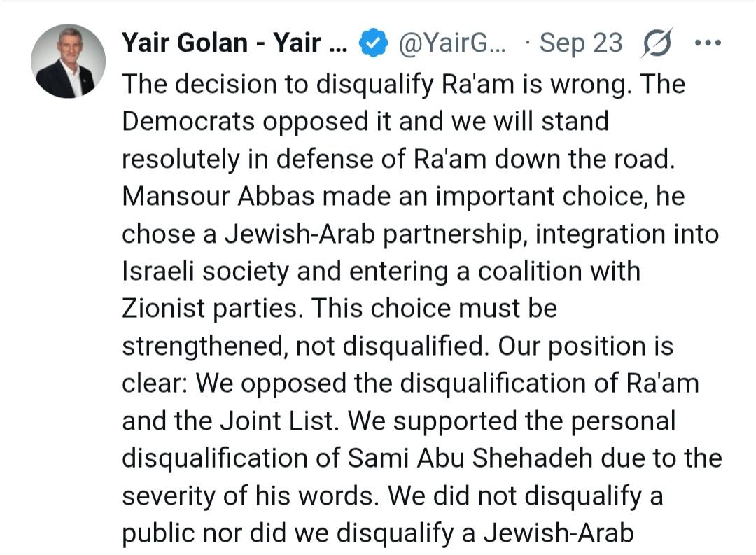This screenshot has height=555, width=756.
Task: Open the display name 'Yair Golan - Yair ...'
Action: [x=234, y=43]
